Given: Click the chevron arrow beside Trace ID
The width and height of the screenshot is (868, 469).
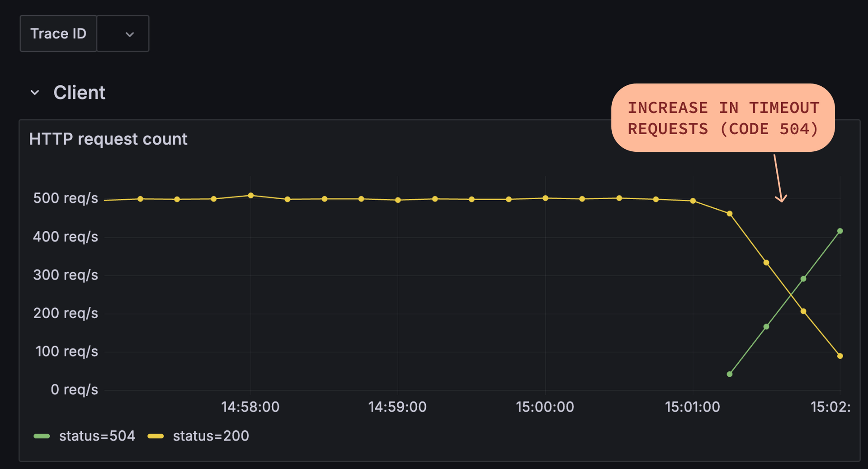Looking at the screenshot, I should click(x=129, y=34).
